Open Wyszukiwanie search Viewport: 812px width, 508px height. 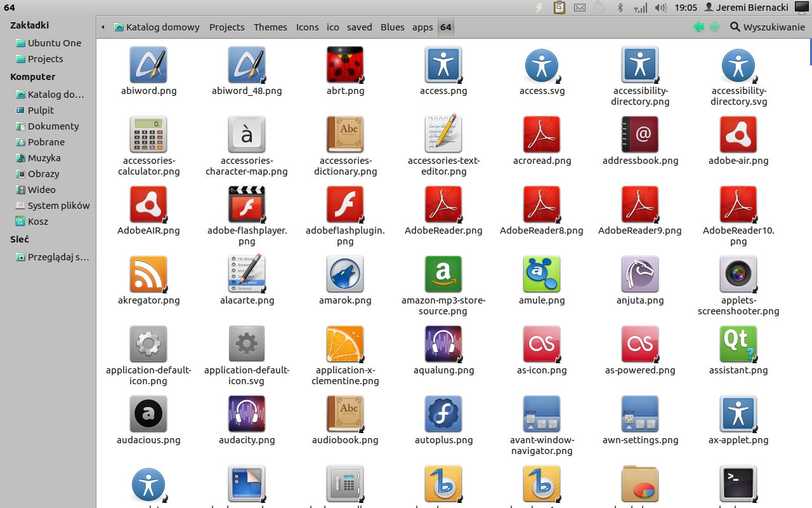point(767,27)
